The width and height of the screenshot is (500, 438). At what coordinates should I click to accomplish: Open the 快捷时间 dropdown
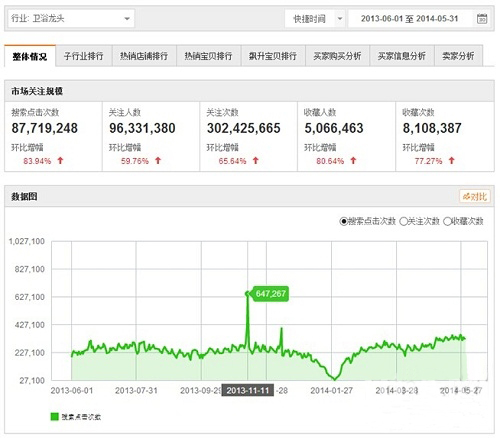tap(314, 19)
